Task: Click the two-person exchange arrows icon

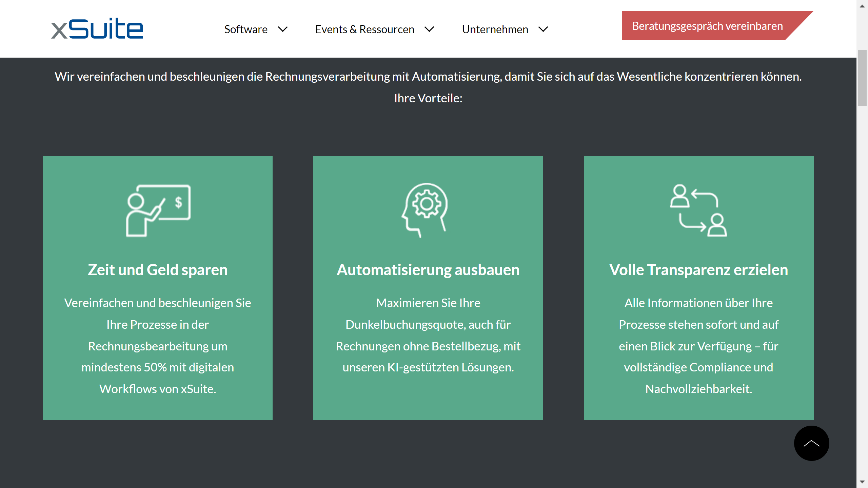Action: click(698, 210)
